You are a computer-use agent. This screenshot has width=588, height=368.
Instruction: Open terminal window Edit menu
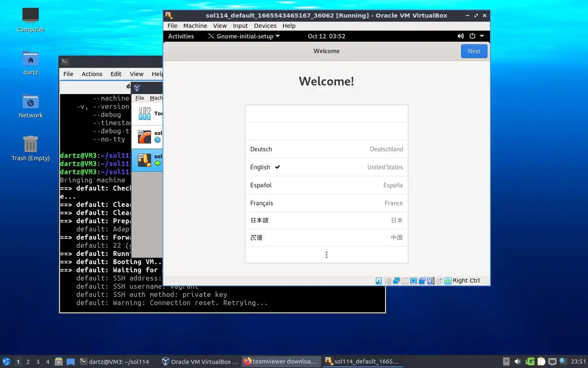pos(116,74)
